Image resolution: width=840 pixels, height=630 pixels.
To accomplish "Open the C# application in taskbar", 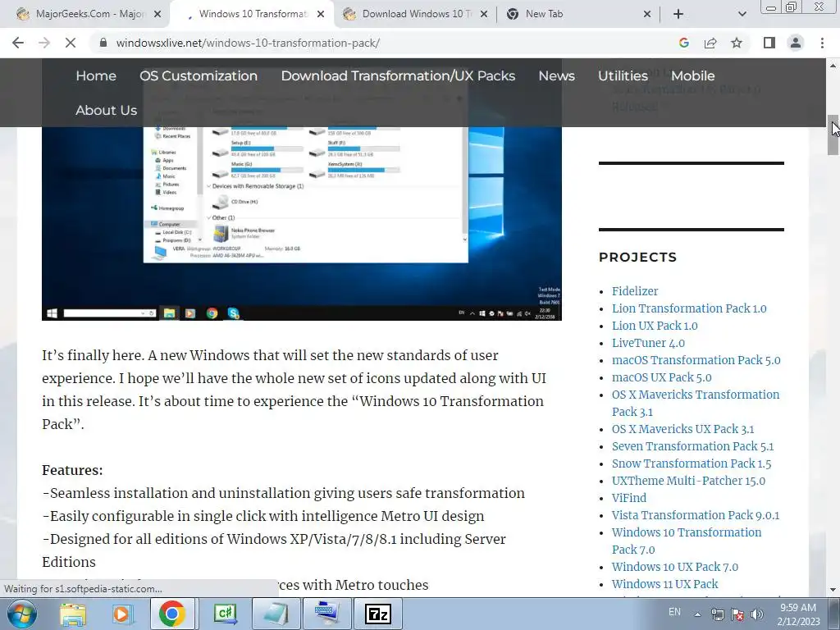I will (x=225, y=614).
